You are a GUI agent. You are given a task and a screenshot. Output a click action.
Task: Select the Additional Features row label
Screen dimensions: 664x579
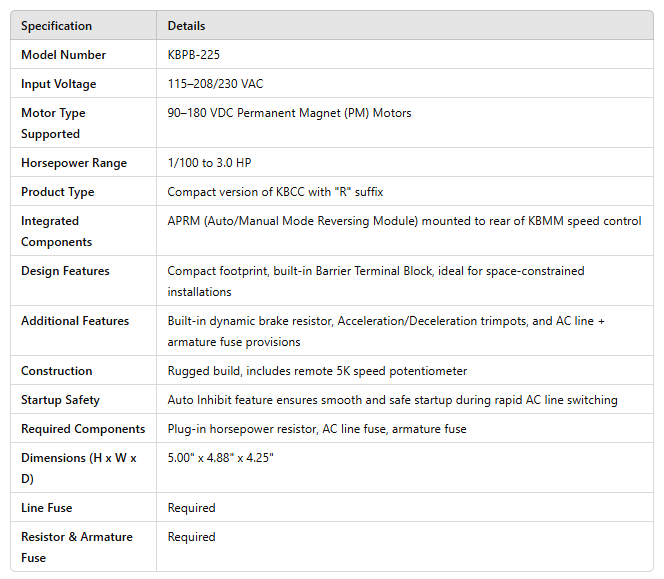(x=75, y=321)
